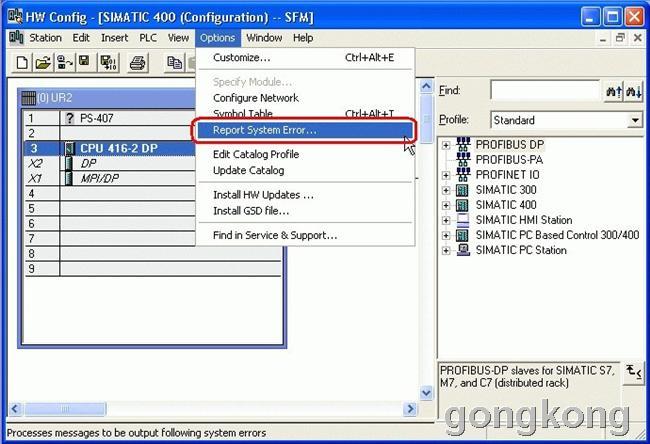Click the SIMATIC HMI Station icon
650x444 pixels.
[x=463, y=220]
